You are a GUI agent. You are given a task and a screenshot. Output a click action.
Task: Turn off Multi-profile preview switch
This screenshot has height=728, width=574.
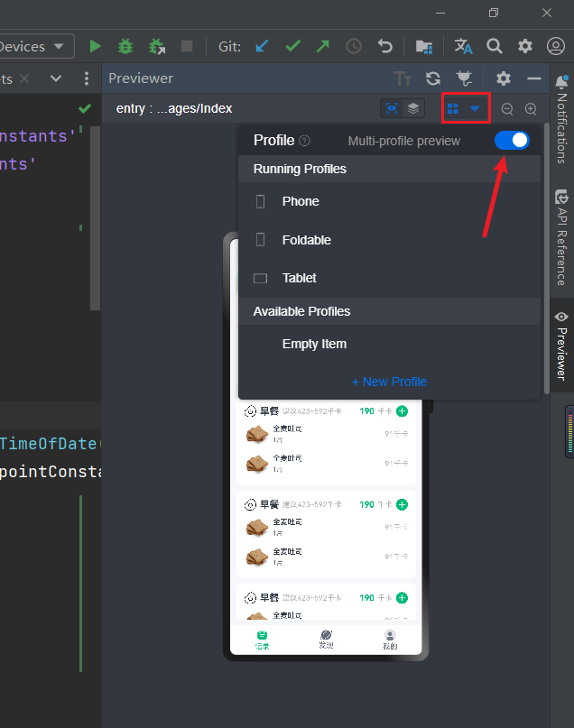(512, 141)
